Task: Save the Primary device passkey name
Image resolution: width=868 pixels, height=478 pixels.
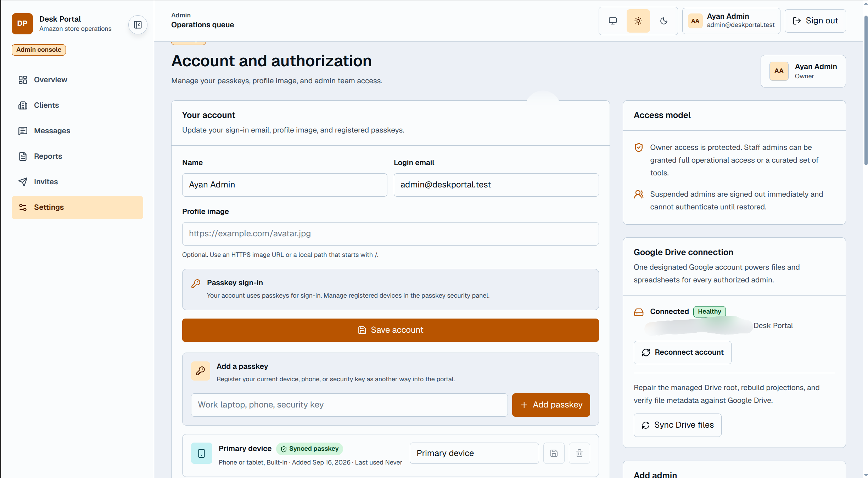Action: pos(554,453)
